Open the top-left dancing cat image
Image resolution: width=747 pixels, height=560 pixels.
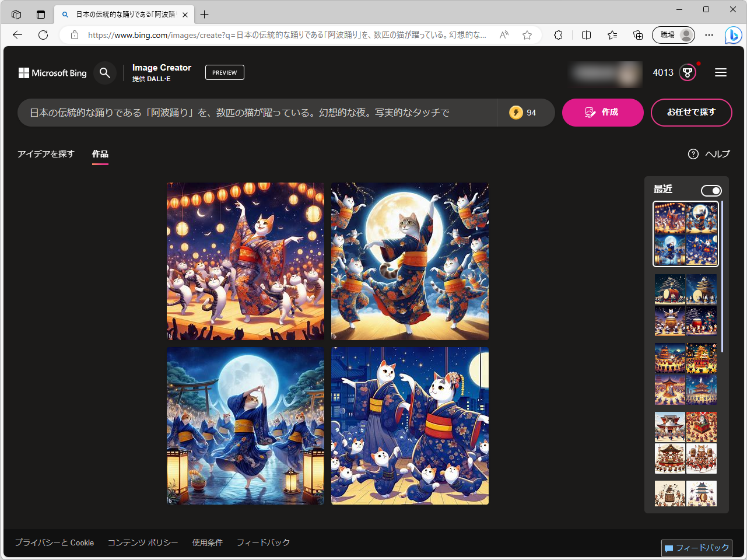245,261
